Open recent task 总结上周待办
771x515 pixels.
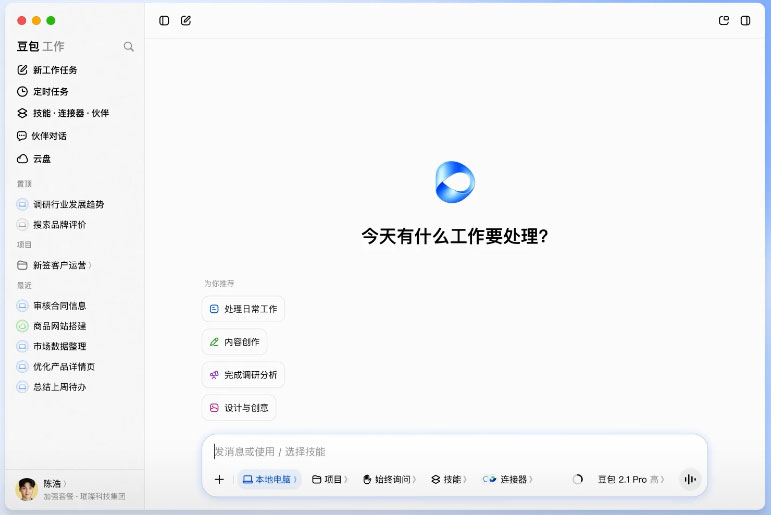(x=52, y=387)
